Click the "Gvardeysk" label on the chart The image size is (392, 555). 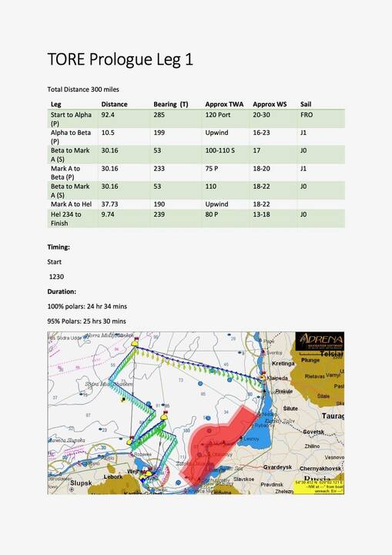(278, 467)
